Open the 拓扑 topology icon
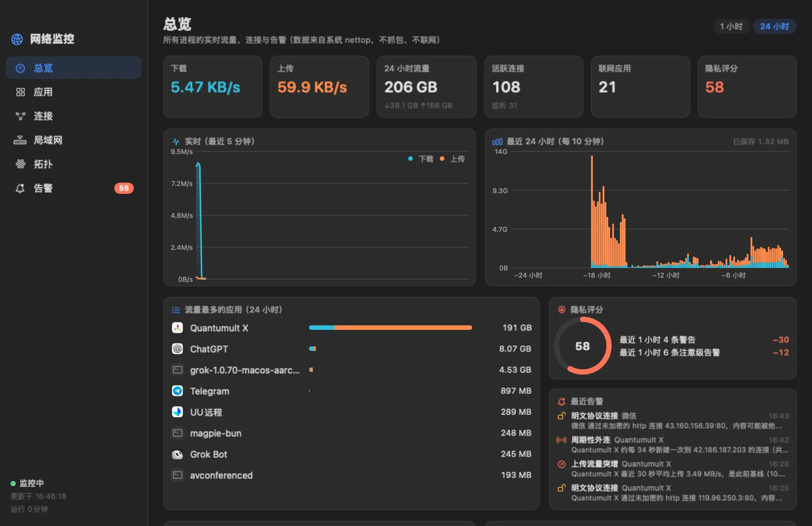812x526 pixels. 21,164
